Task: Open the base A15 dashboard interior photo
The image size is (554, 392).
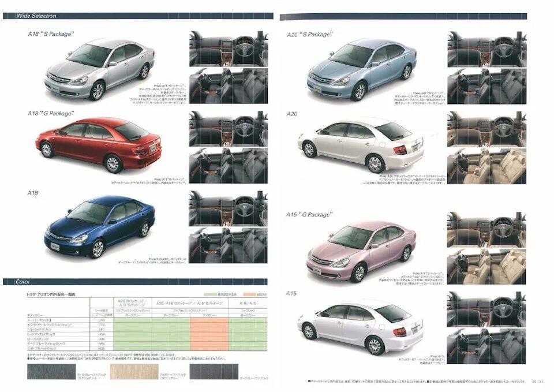Action: pos(486,309)
